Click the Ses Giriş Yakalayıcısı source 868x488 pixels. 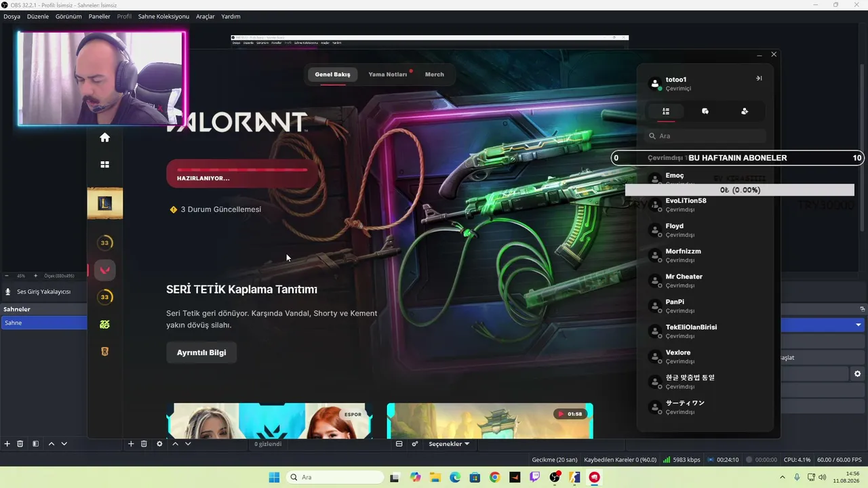click(x=43, y=291)
